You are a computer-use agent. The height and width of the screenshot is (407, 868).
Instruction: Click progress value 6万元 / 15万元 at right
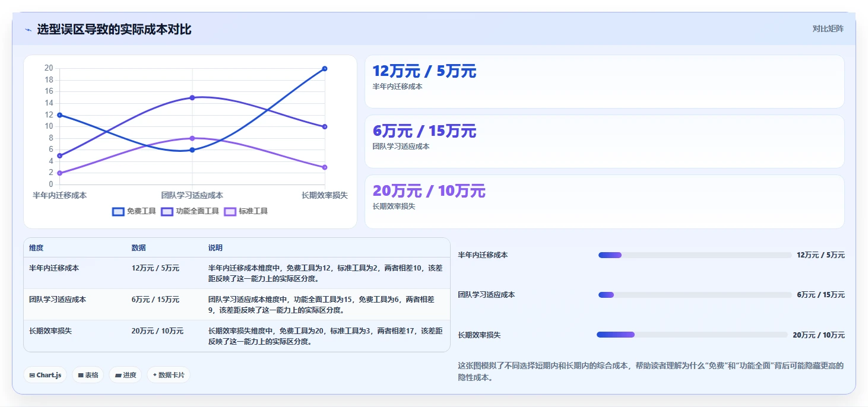pos(821,295)
